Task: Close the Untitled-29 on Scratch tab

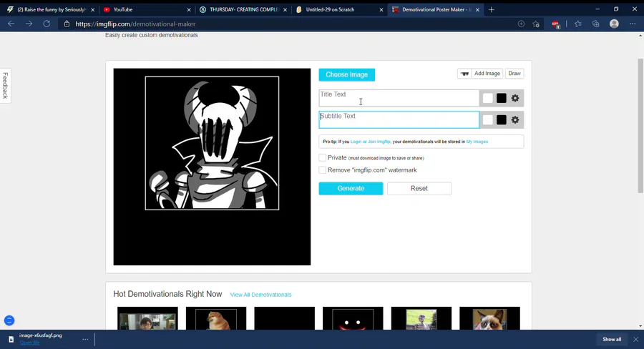Action: tap(381, 9)
